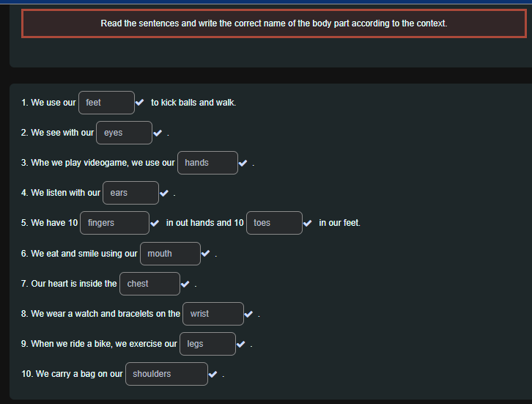
Task: Click the checkmark after the 'legs' field
Action: (x=241, y=344)
